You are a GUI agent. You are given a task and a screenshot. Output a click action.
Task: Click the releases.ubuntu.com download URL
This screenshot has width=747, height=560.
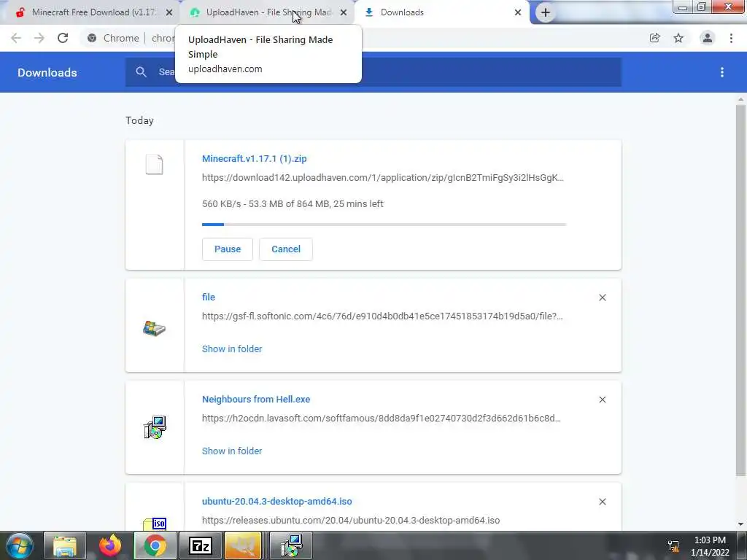point(351,521)
